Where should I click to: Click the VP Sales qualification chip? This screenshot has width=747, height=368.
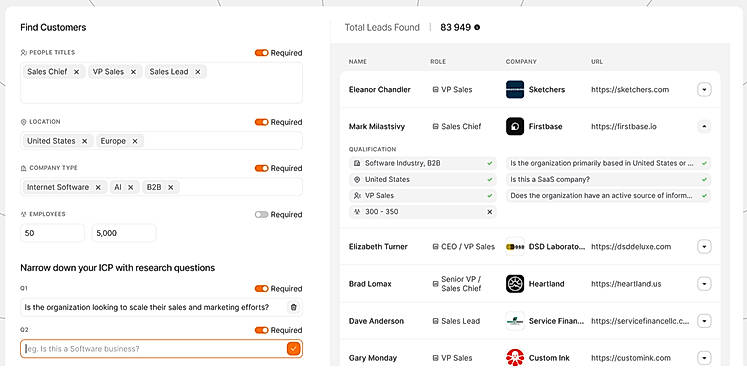click(423, 195)
